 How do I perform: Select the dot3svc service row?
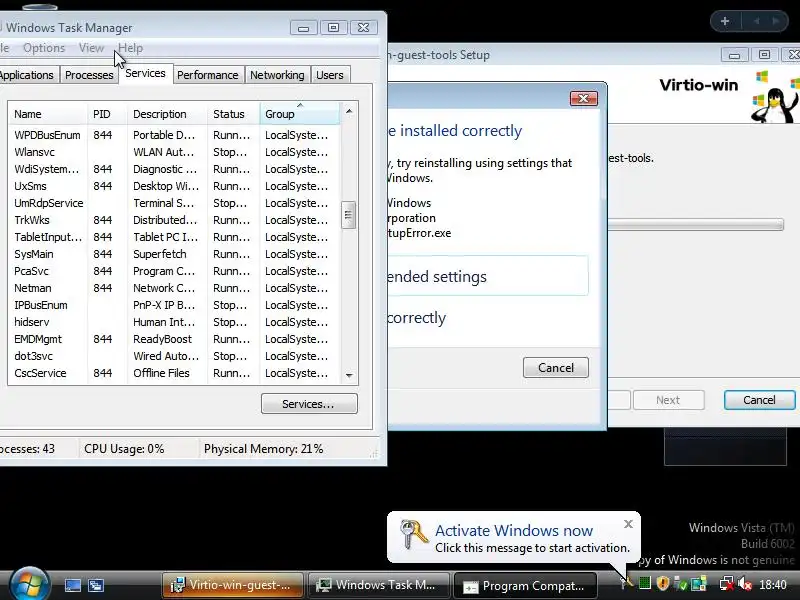(x=173, y=356)
